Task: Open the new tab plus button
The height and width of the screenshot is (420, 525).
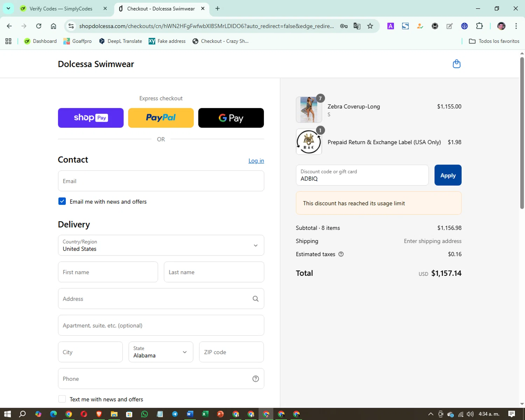Action: point(218,8)
